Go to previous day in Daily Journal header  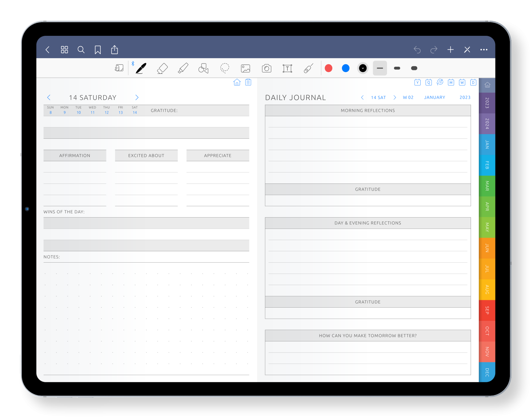pyautogui.click(x=362, y=97)
